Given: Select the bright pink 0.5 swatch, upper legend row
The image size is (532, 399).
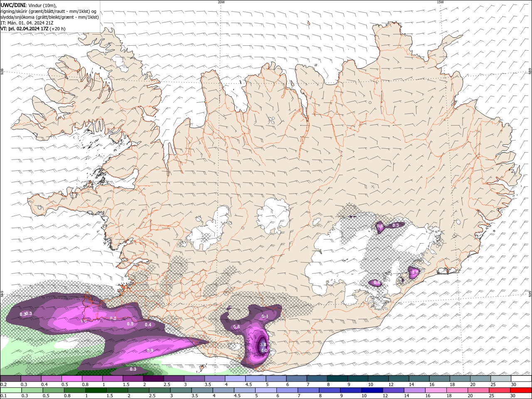Looking at the screenshot, I should (x=72, y=379).
